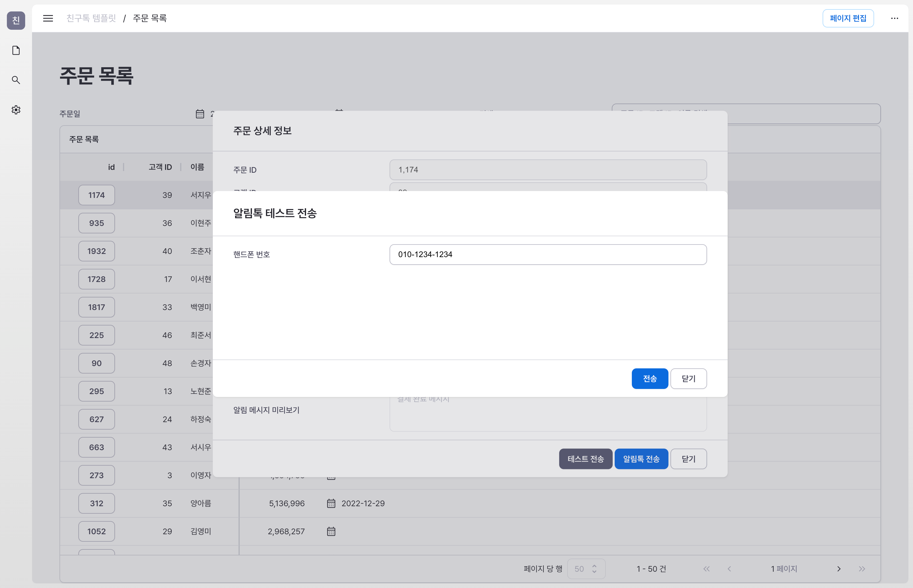Click the order id 935 button

pos(97,223)
